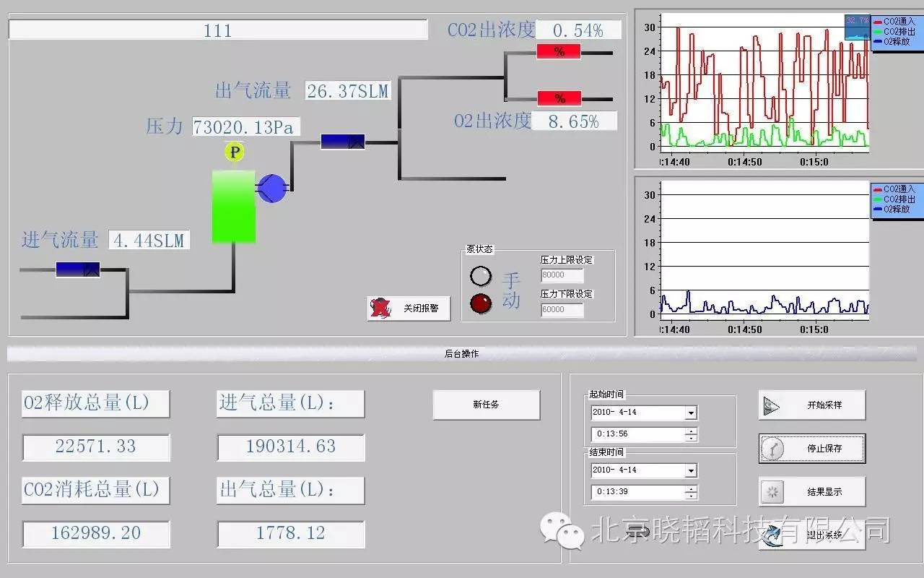Image resolution: width=924 pixels, height=578 pixels.
Task: Click the yellow P pressure gauge icon
Action: click(234, 152)
